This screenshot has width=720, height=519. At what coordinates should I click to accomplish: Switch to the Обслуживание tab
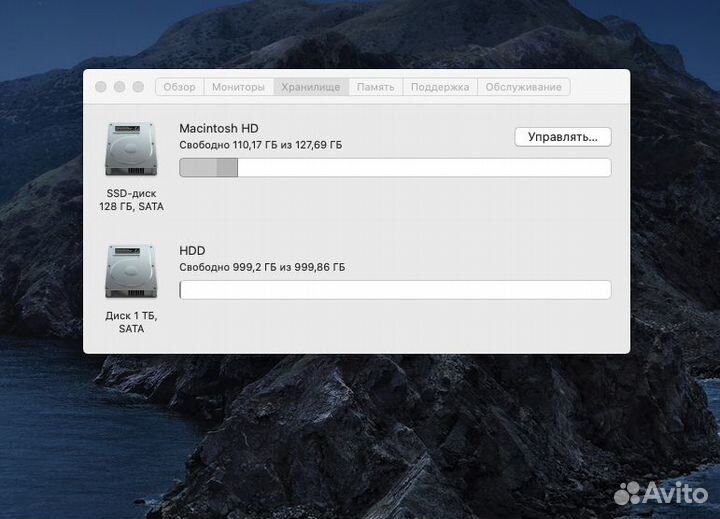tap(523, 87)
